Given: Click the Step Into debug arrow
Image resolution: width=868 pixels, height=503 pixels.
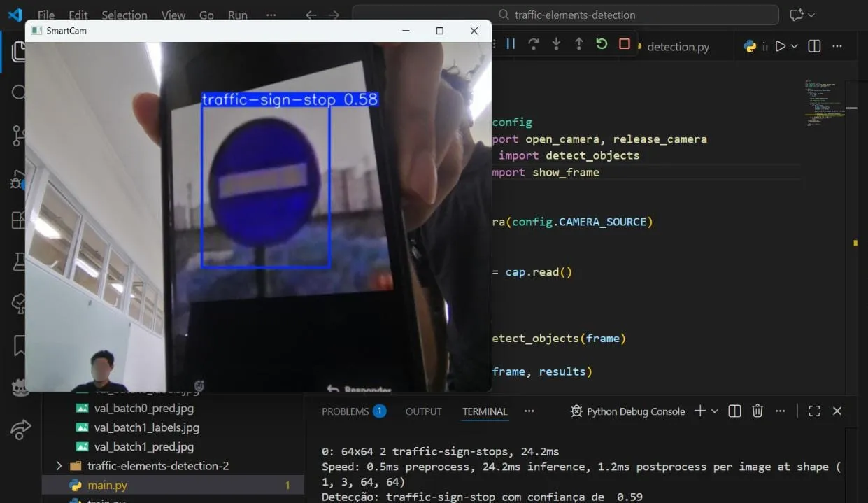Looking at the screenshot, I should [556, 44].
